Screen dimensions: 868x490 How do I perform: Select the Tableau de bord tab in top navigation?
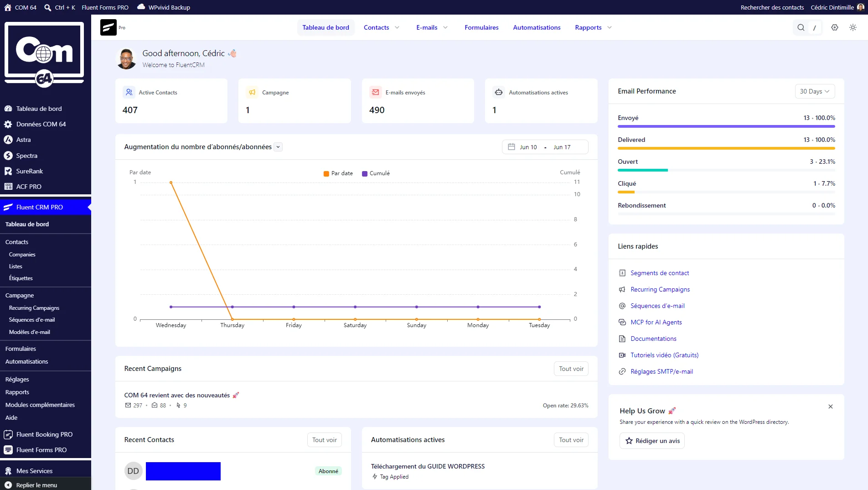pyautogui.click(x=325, y=27)
